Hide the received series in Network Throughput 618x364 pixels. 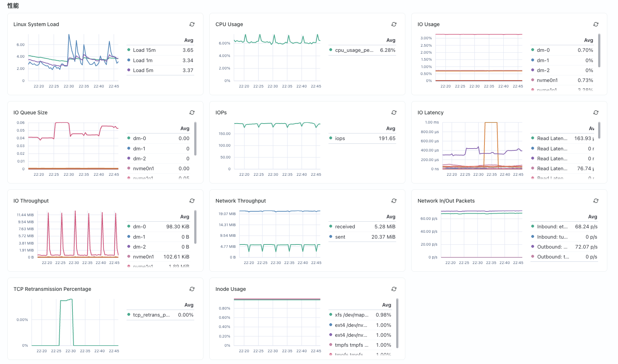[345, 226]
